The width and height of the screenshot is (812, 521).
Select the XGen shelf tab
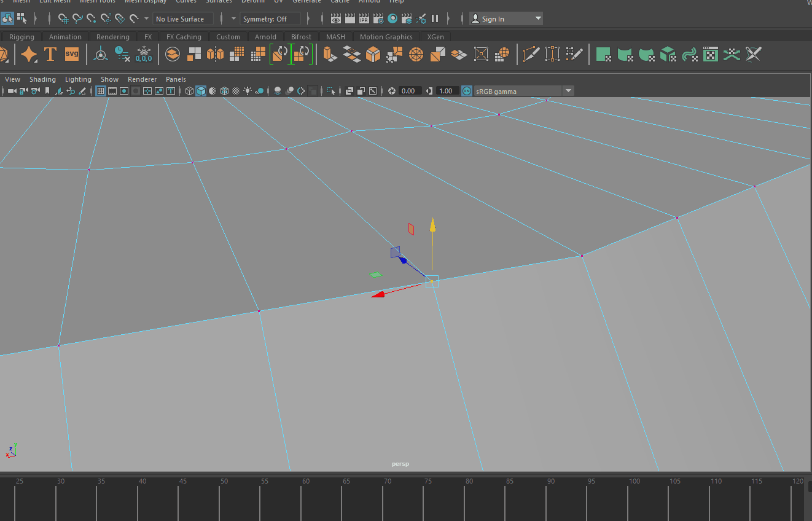(x=435, y=37)
